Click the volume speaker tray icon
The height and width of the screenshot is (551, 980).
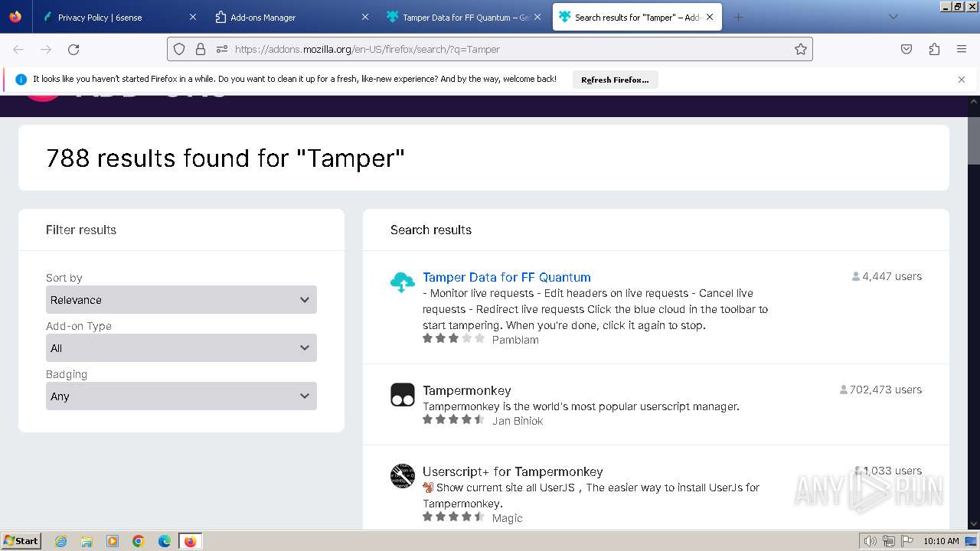coord(871,541)
